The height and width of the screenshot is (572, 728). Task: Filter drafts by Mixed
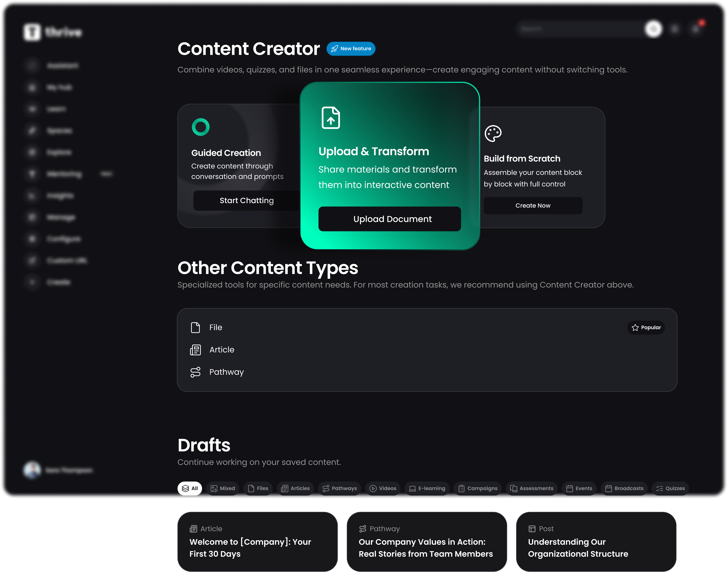coord(223,489)
